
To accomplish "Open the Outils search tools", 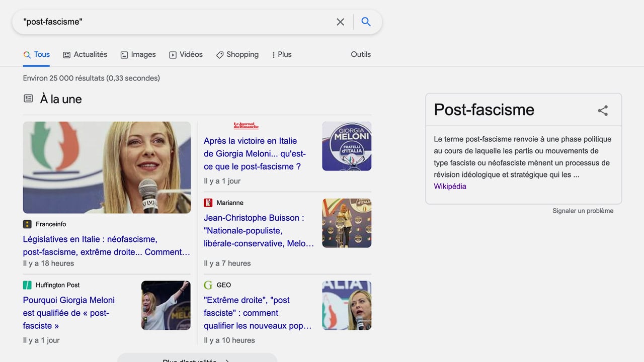I will [x=361, y=54].
